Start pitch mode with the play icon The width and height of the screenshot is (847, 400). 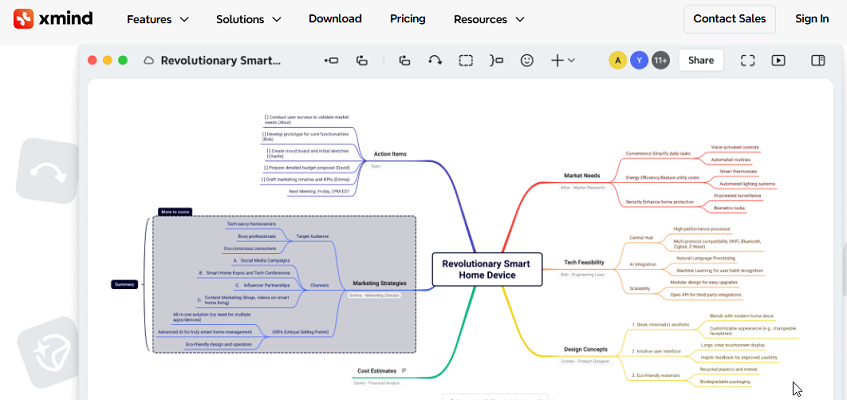pos(778,61)
